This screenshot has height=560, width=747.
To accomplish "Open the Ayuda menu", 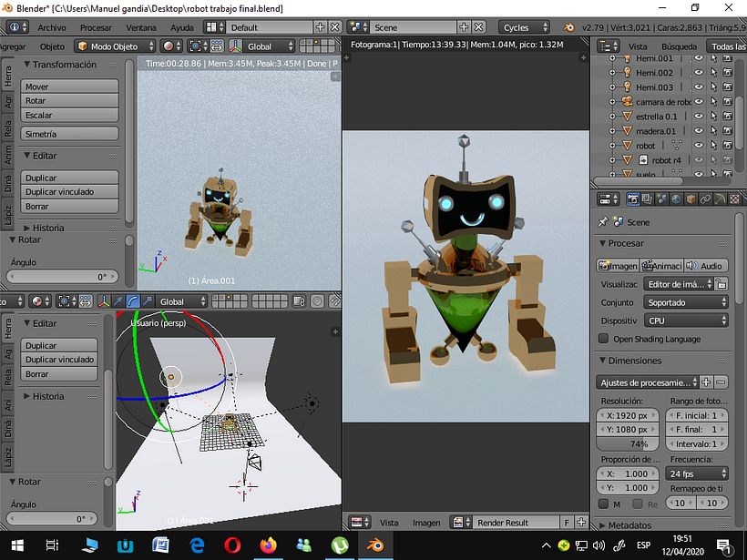I will 182,27.
